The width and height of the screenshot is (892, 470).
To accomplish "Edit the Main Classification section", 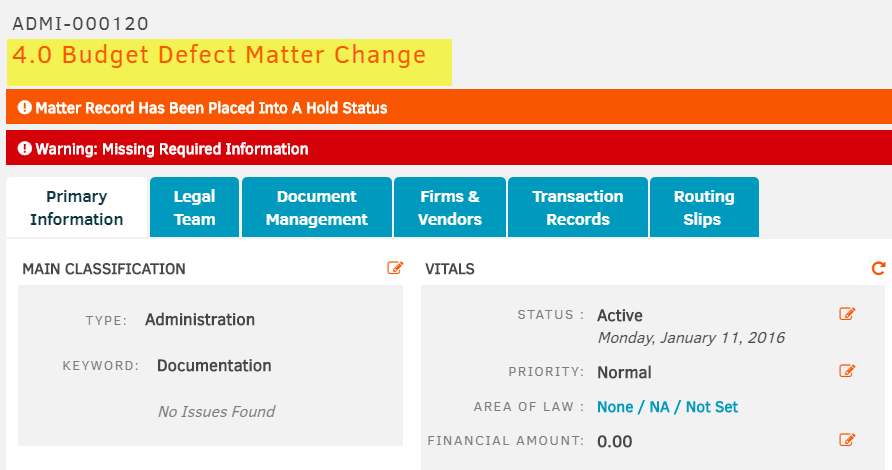I will click(x=395, y=268).
